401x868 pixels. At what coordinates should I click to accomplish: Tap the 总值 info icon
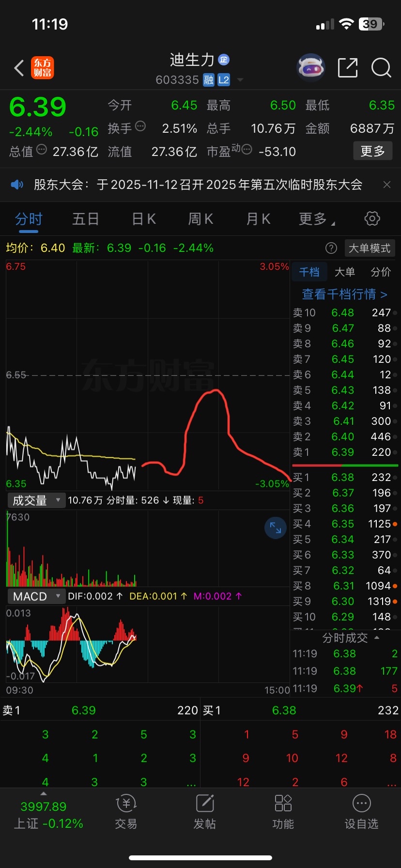[42, 149]
